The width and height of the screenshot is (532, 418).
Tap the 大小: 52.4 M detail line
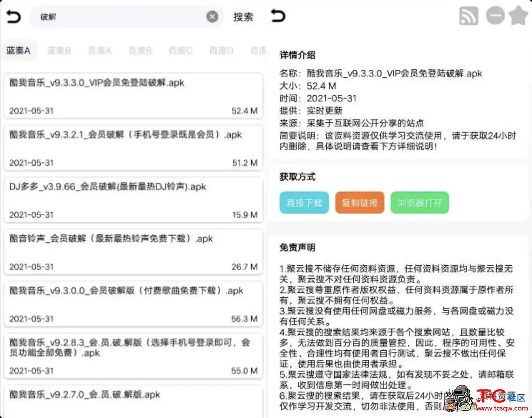point(308,86)
